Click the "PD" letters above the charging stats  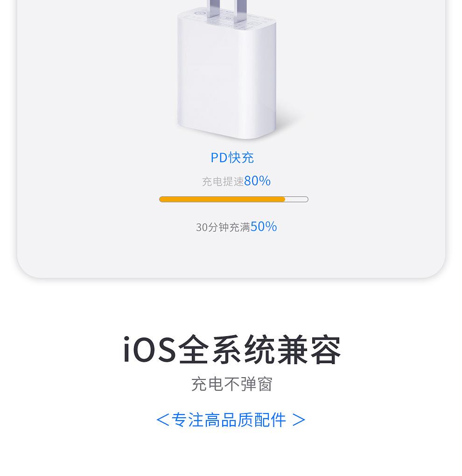point(219,158)
